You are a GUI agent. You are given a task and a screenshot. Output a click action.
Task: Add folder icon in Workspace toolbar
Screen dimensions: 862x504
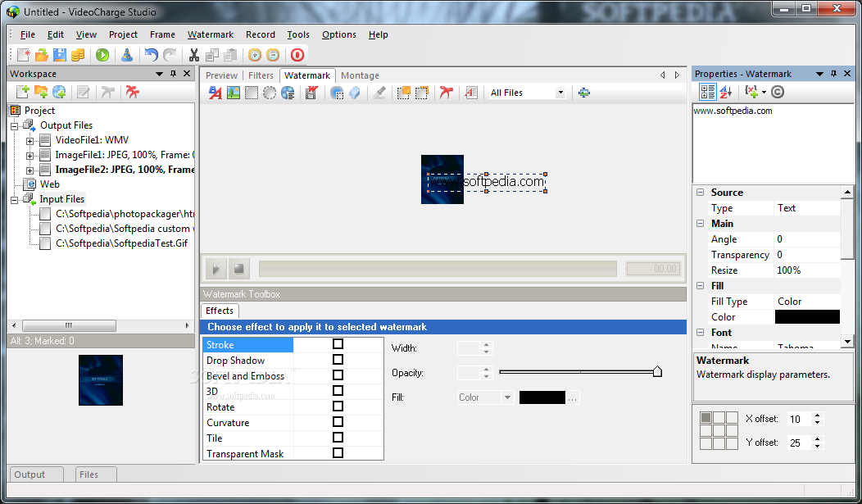click(41, 93)
